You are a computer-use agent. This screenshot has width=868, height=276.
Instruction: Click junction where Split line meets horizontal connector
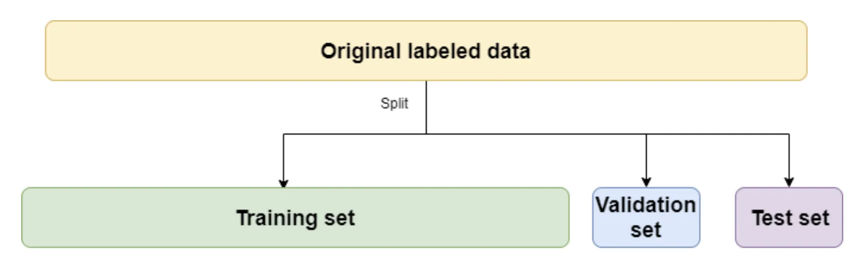[426, 134]
